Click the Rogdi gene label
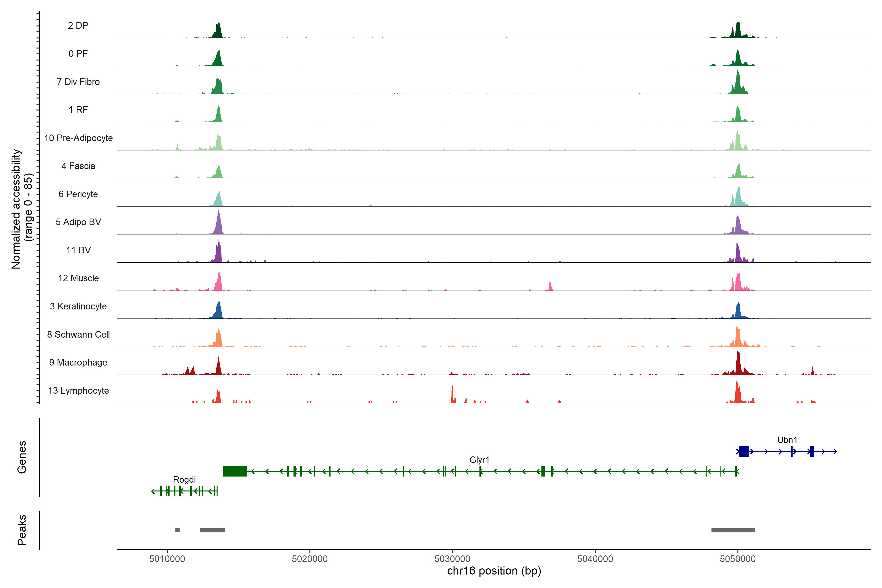This screenshot has width=882, height=588. click(184, 480)
